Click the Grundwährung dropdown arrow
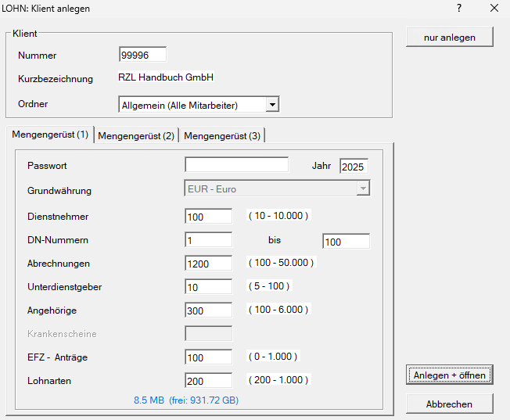This screenshot has height=420, width=510. pos(362,188)
